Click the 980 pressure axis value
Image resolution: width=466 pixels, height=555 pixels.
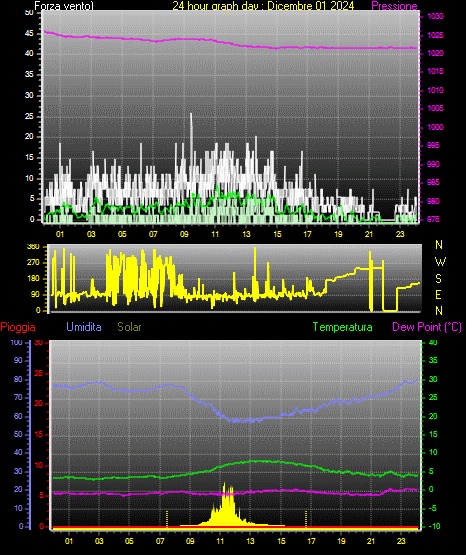click(433, 201)
